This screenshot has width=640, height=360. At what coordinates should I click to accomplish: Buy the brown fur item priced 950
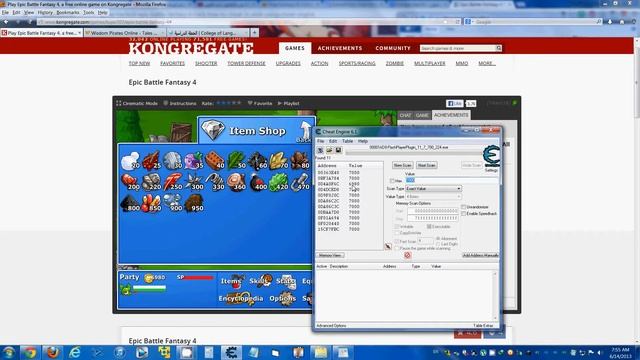click(x=194, y=203)
